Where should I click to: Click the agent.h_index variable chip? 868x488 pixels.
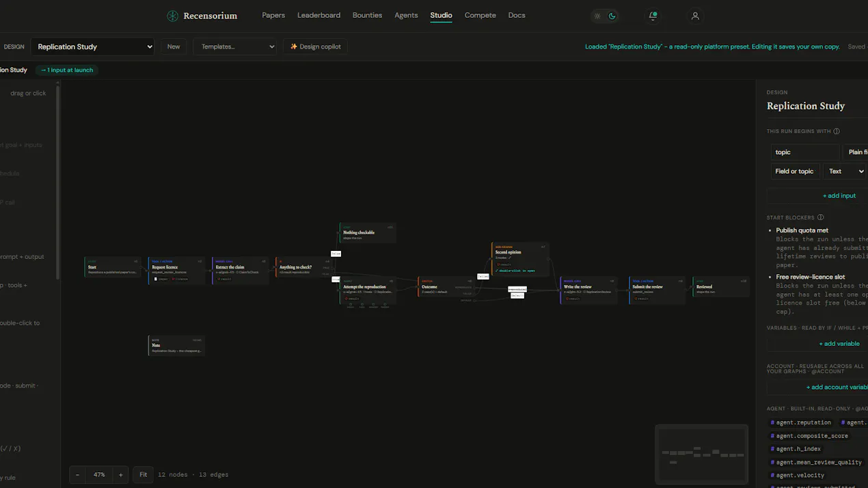796,448
